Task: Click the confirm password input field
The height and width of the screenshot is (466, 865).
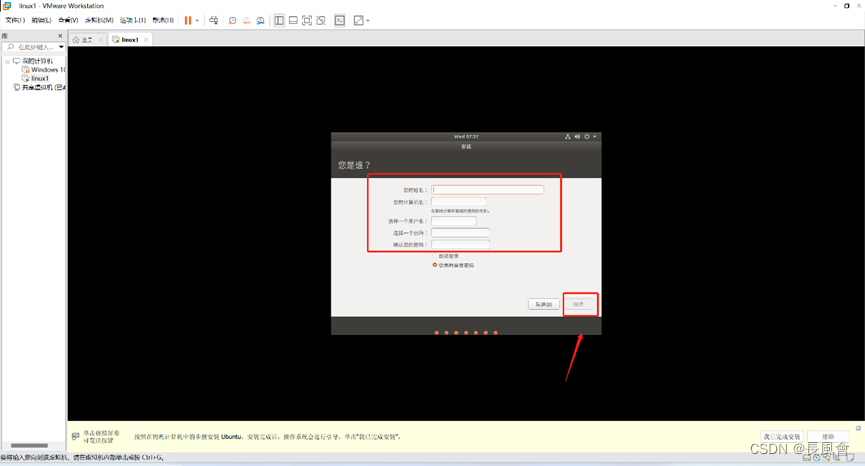Action: tap(460, 244)
